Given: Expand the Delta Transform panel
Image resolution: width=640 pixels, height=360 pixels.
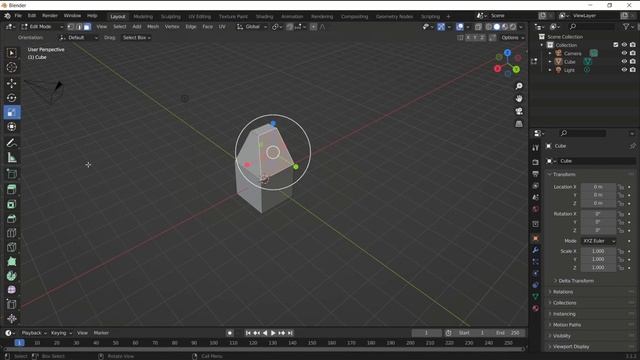Looking at the screenshot, I should (x=576, y=281).
